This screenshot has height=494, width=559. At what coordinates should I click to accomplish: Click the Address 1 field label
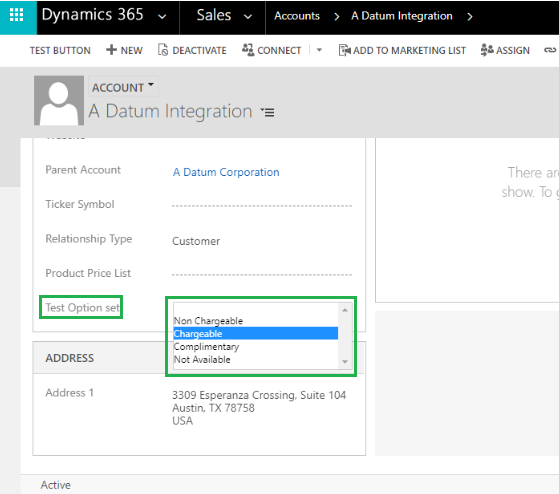(70, 393)
